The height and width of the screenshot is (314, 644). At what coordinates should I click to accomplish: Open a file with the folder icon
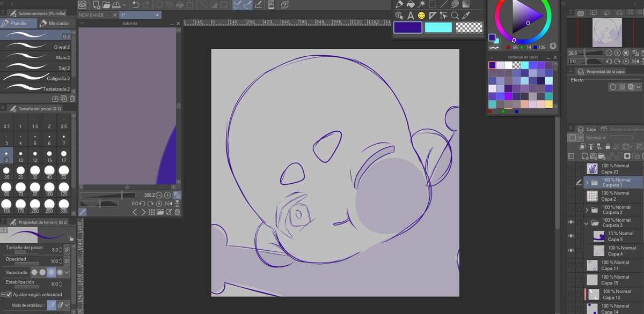point(106,5)
